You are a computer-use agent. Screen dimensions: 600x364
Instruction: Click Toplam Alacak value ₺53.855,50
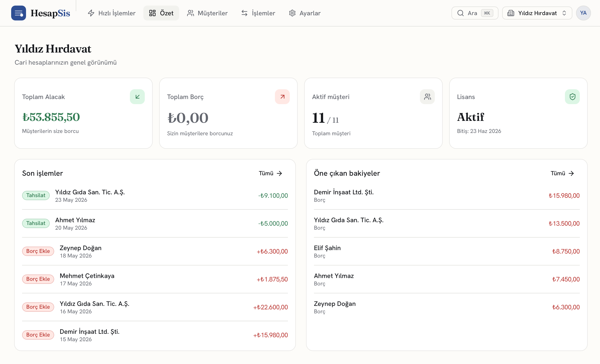click(x=51, y=117)
